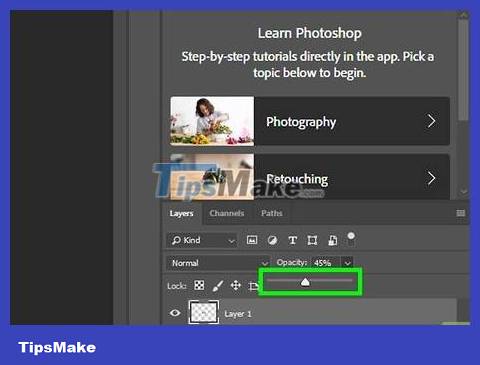Filter layers by shape layers icon
This screenshot has height=365, width=480.
(x=312, y=240)
